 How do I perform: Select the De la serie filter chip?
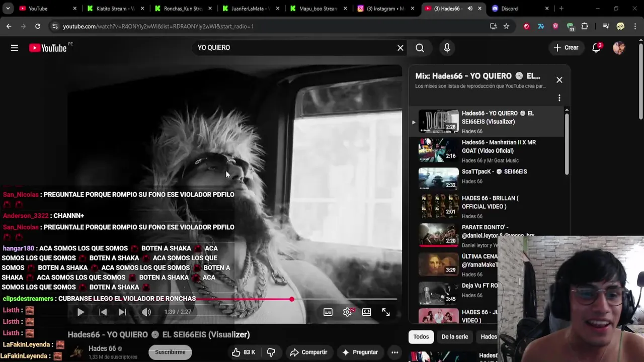[x=455, y=337]
